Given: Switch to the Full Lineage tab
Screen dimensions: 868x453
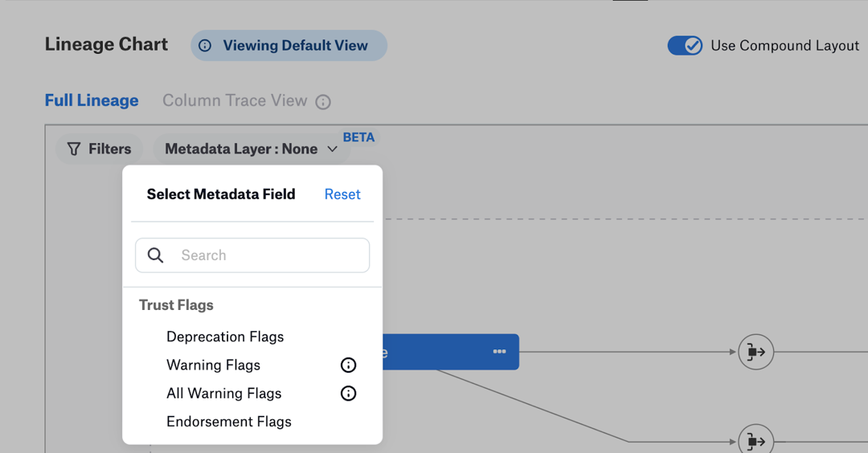Looking at the screenshot, I should point(92,100).
